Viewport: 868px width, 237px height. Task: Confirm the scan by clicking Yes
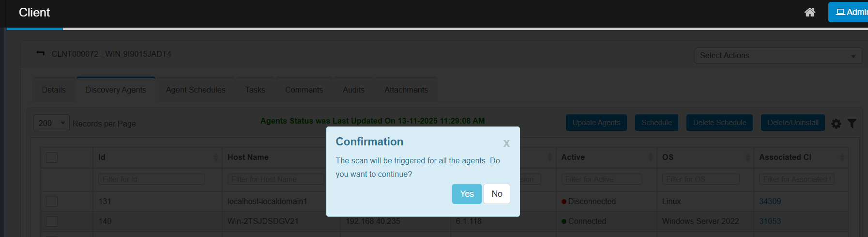[x=467, y=194]
